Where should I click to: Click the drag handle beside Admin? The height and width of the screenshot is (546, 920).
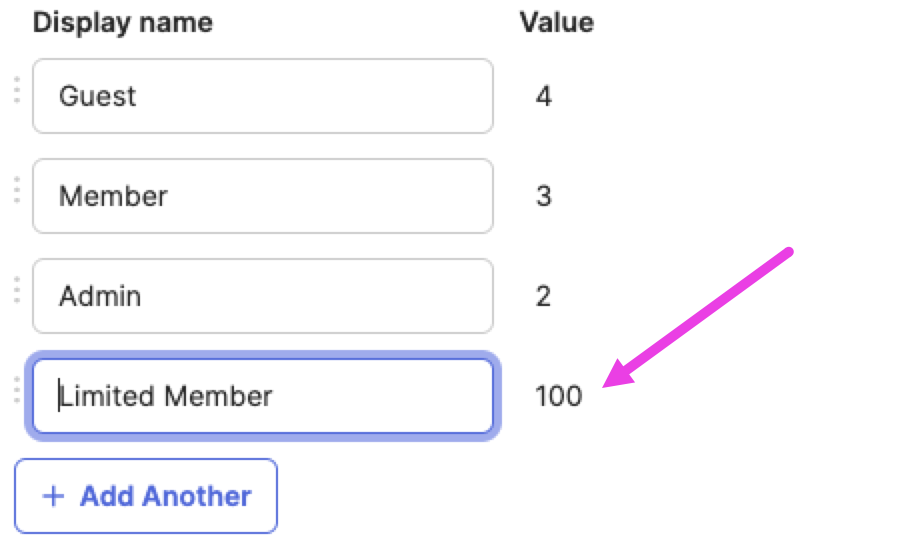(17, 290)
